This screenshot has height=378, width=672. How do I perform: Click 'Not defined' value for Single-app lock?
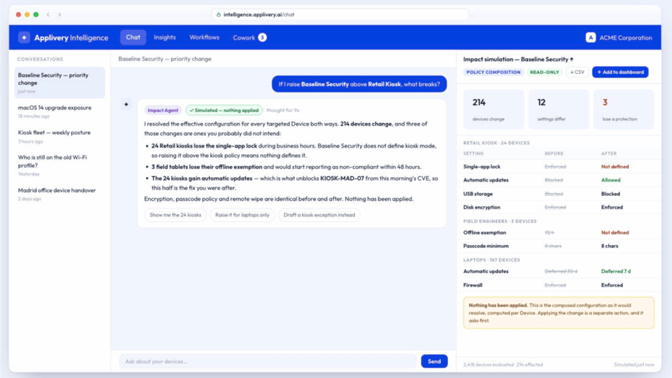(x=615, y=167)
